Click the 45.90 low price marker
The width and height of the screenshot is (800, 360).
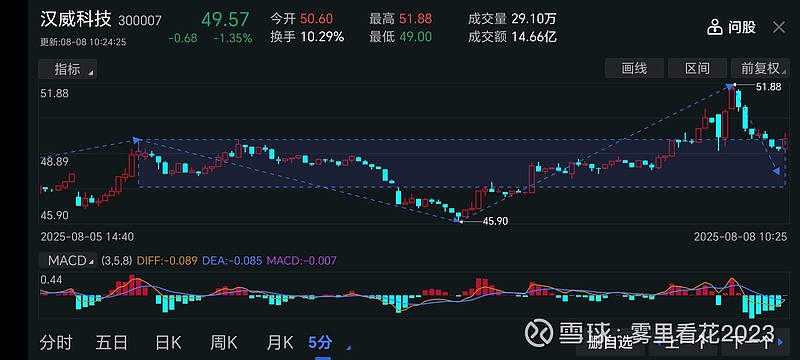tap(495, 221)
